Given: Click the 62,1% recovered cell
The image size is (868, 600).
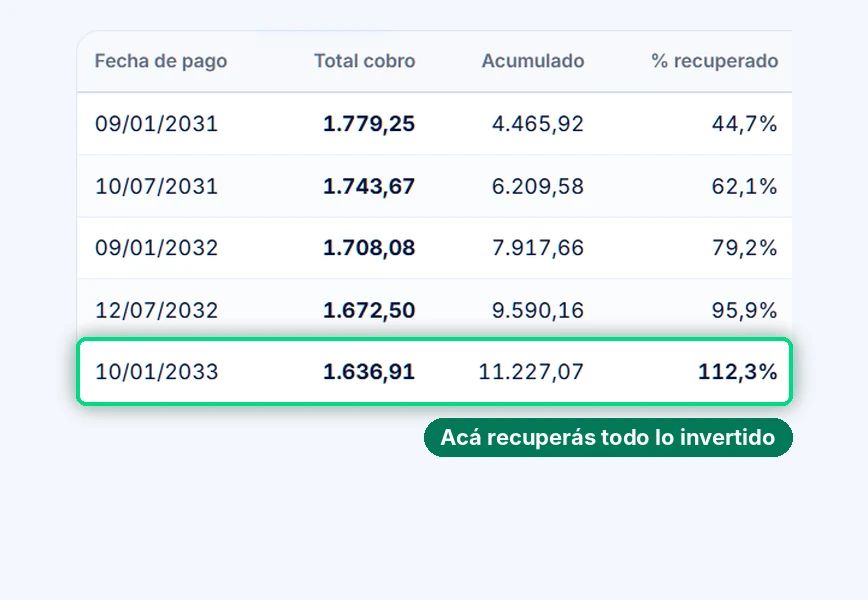Looking at the screenshot, I should 745,186.
